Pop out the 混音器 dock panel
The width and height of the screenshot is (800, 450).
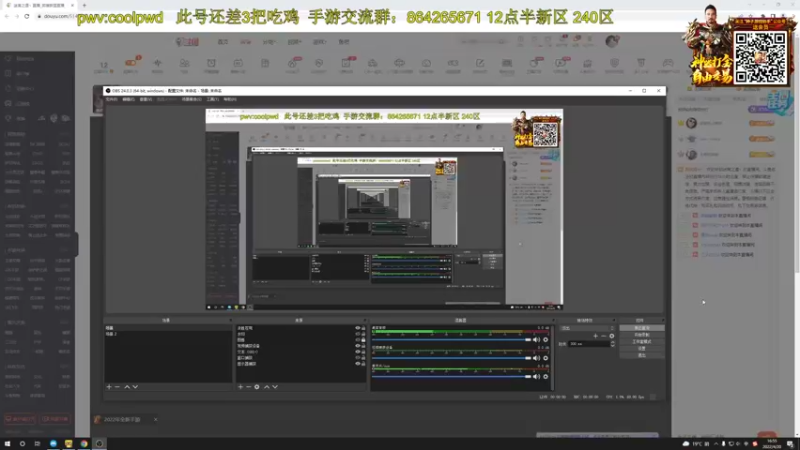[553, 320]
